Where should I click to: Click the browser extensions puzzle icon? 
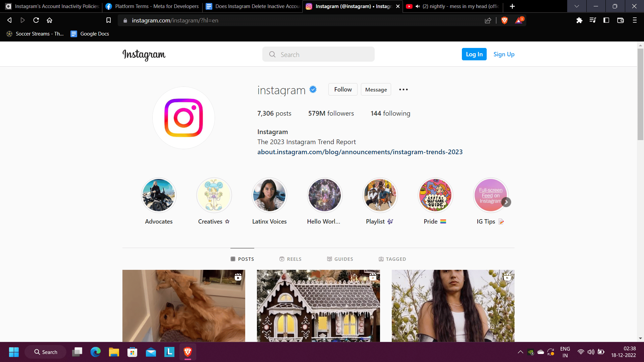(580, 20)
